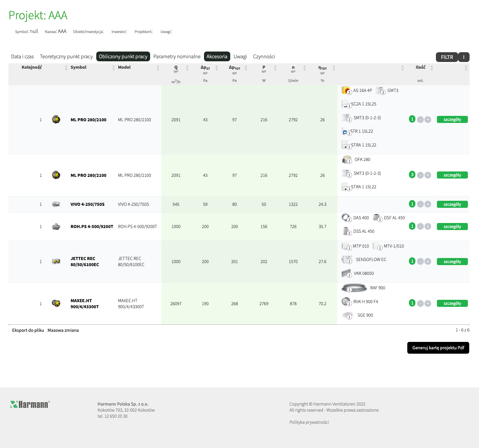Click the I button beside FILTR
This screenshot has height=448, width=480.
click(x=464, y=57)
